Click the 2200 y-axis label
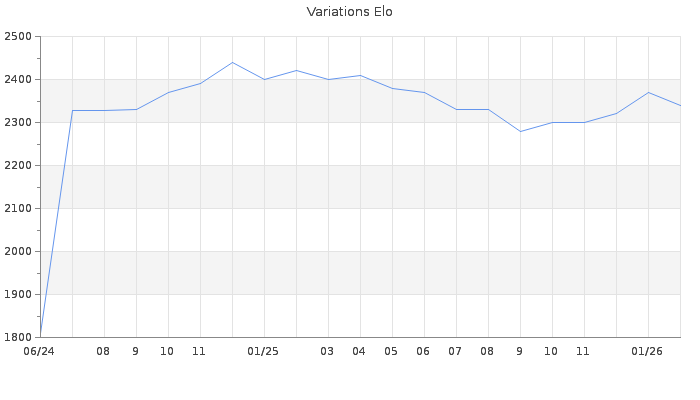 click(x=19, y=166)
